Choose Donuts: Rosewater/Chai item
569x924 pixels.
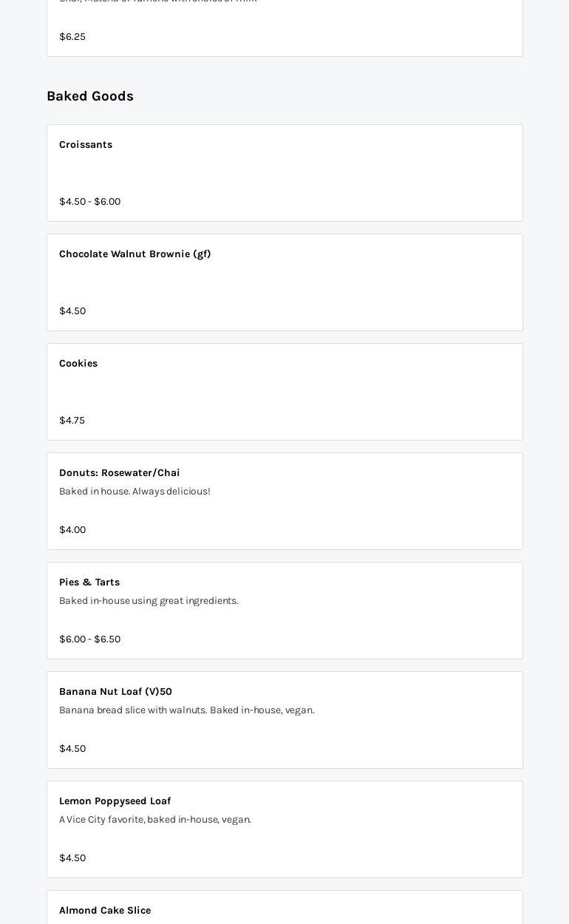pyautogui.click(x=284, y=501)
